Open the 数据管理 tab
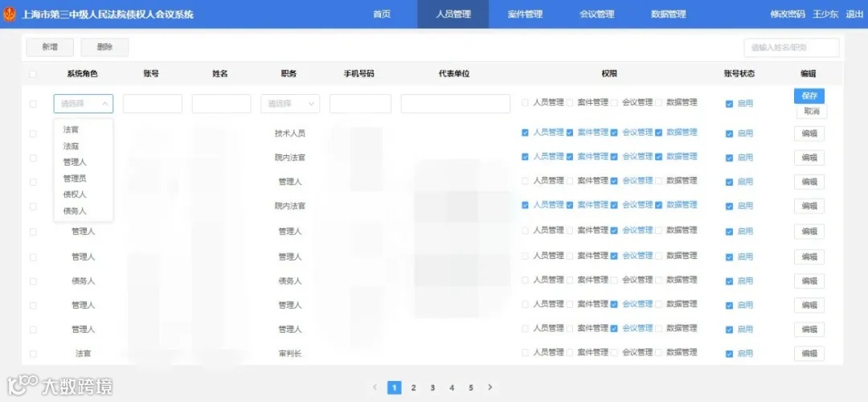This screenshot has height=402, width=868. point(668,14)
